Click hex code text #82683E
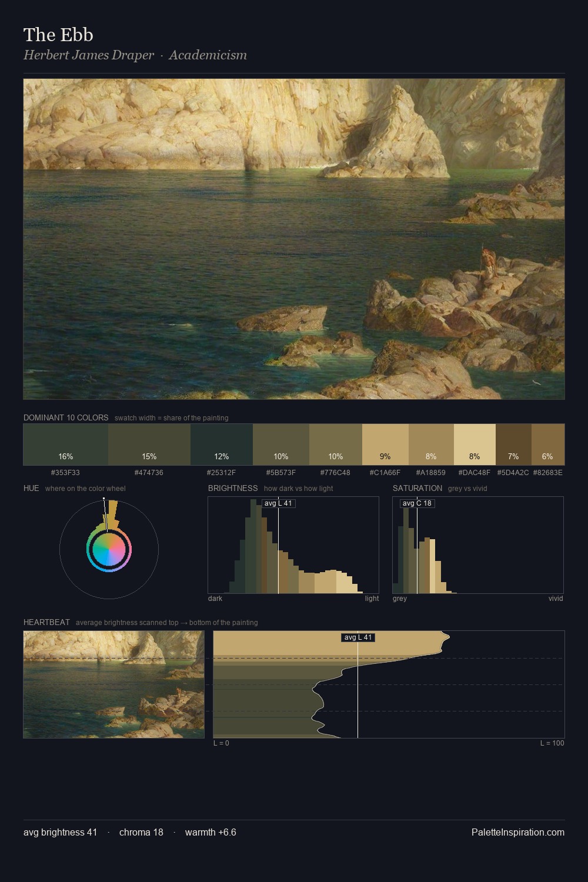 click(548, 473)
